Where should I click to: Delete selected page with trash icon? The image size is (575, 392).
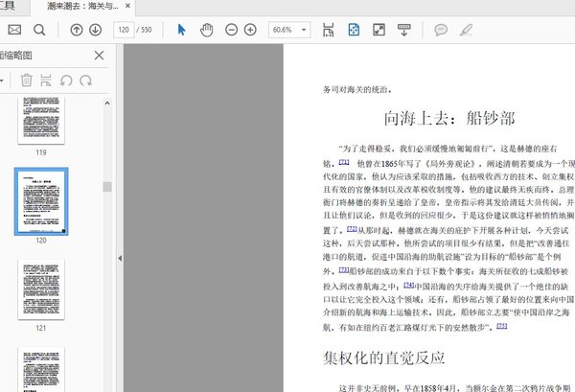27,81
